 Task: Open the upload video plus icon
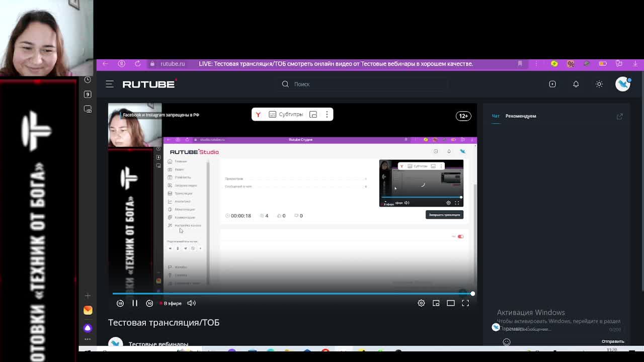(x=552, y=84)
